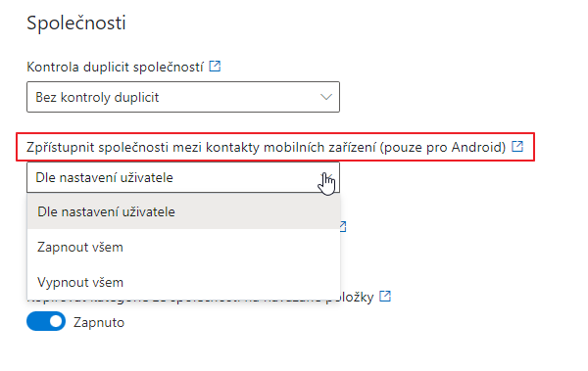Click the "(pouze pro Android)" text
The width and height of the screenshot is (588, 371).
tap(443, 147)
